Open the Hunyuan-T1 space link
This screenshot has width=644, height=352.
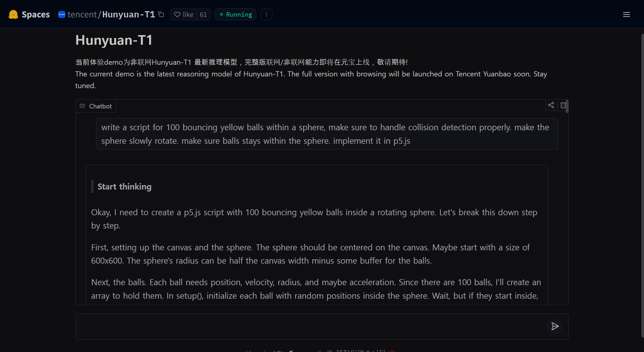pyautogui.click(x=129, y=14)
